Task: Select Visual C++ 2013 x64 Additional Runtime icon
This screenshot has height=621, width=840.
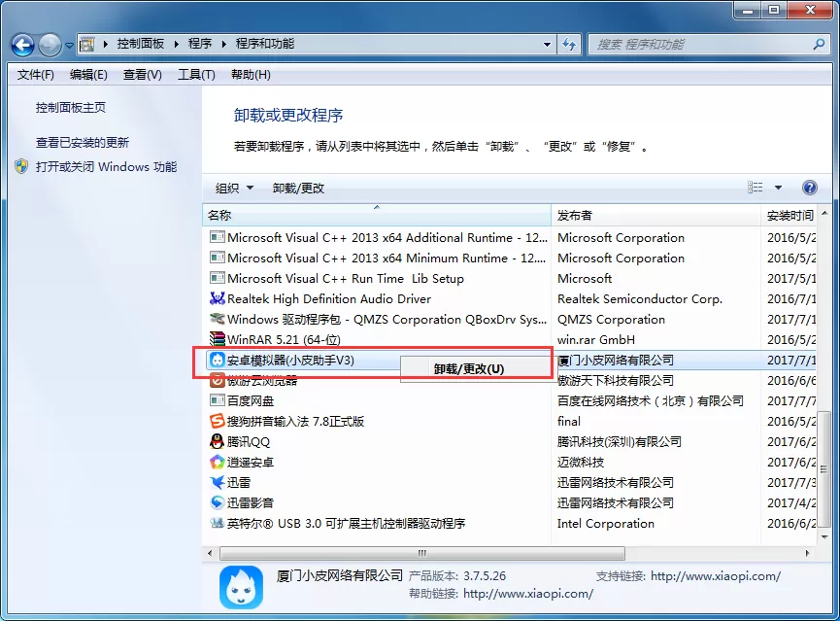Action: pyautogui.click(x=217, y=237)
